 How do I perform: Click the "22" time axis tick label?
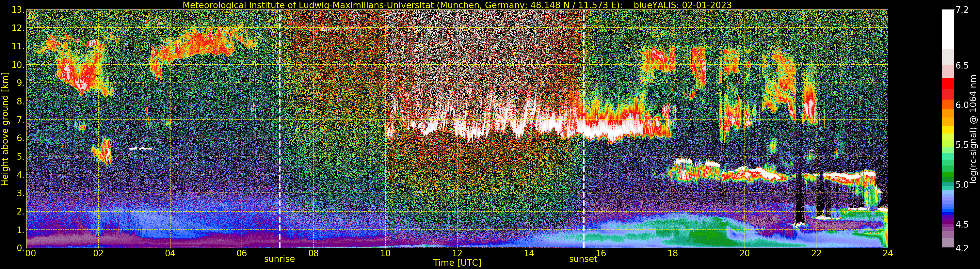coord(816,253)
